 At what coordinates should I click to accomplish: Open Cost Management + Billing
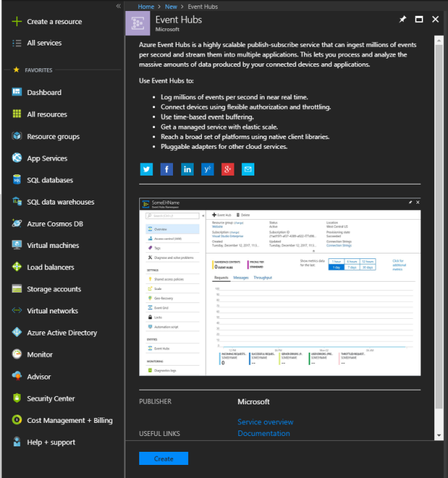click(62, 420)
